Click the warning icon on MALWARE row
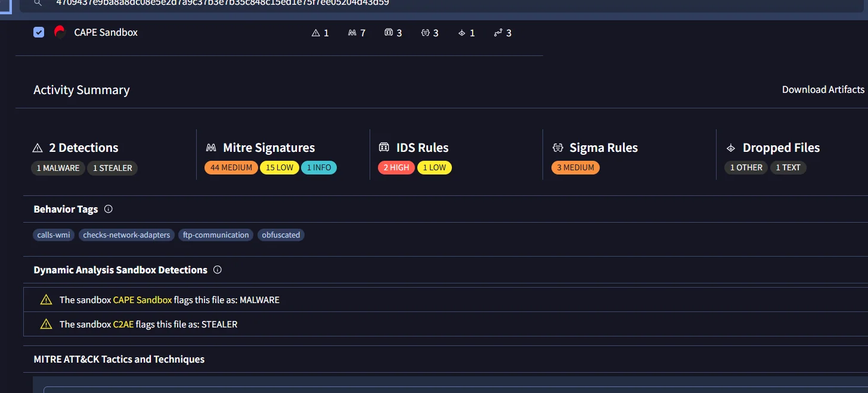Screen dimensions: 868x393 [x=46, y=300]
